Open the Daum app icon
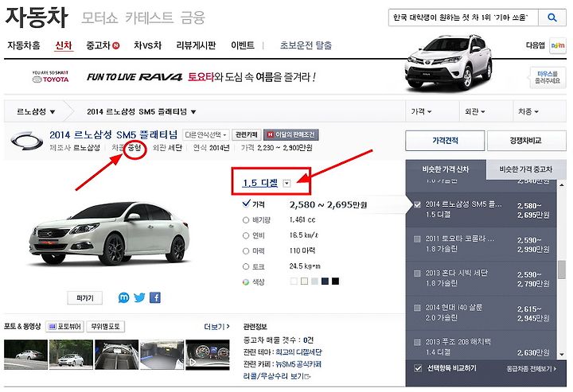The width and height of the screenshot is (573, 392). coord(558,45)
